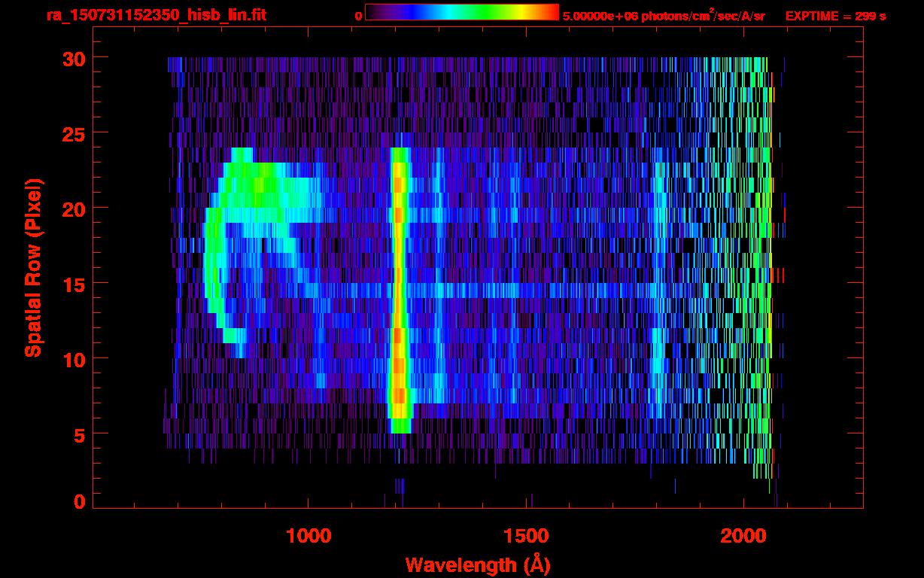This screenshot has height=578, width=924.
Task: Click the EXPTIME = 299 s label
Action: [836, 16]
